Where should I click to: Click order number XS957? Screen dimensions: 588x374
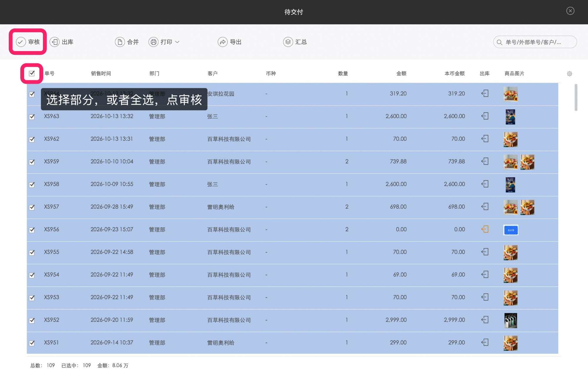51,207
